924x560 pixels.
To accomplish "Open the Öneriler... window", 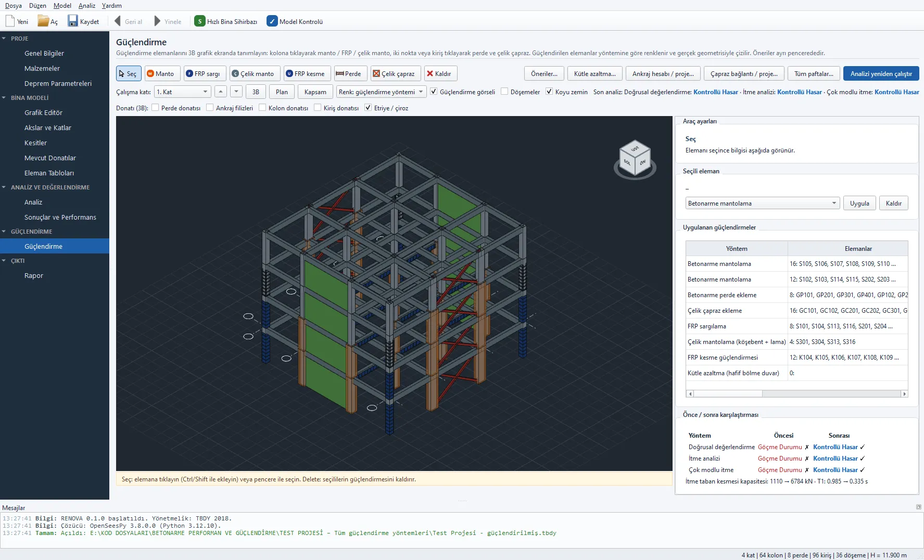I will pyautogui.click(x=544, y=73).
